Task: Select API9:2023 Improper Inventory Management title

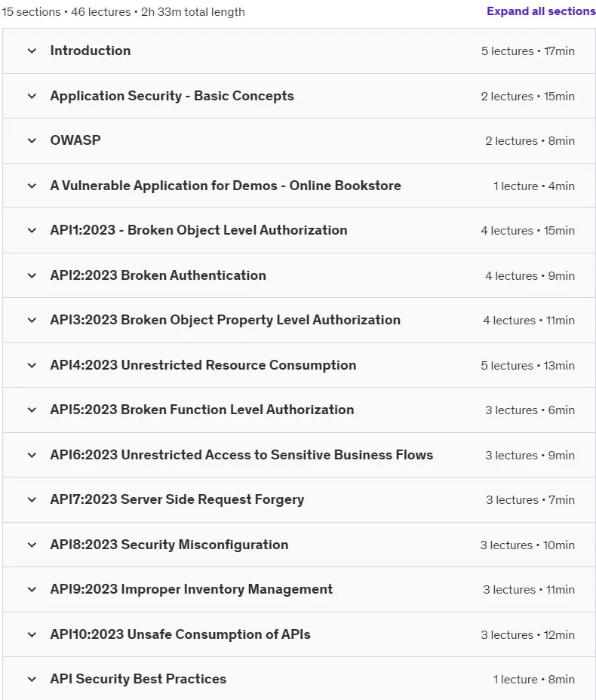Action: coord(192,589)
